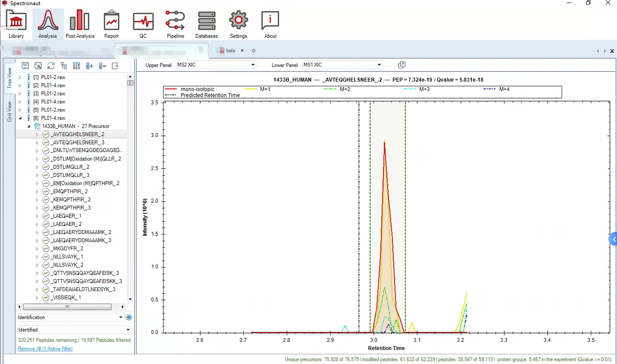This screenshot has height=364, width=617.
Task: Click the Refresh arrows icon
Action: (51, 66)
